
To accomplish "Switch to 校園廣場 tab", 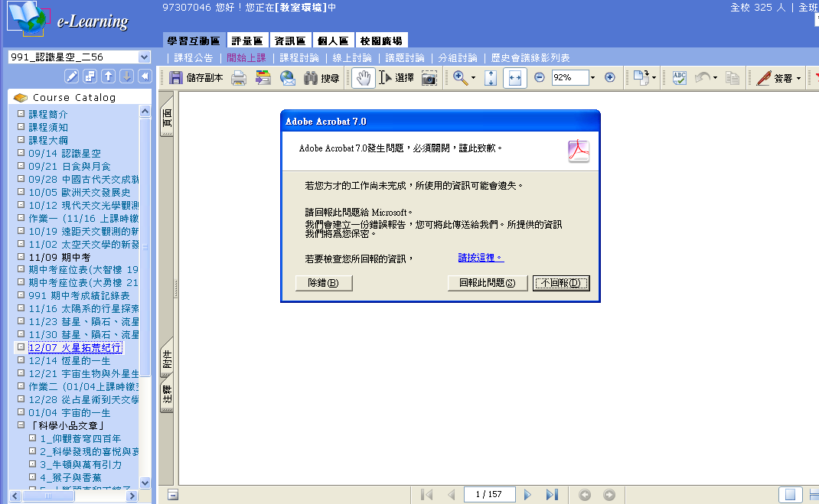I will tap(381, 41).
